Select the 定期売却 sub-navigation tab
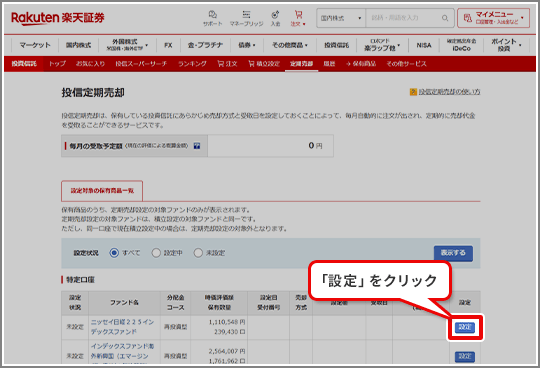The image size is (540, 368). 301,64
